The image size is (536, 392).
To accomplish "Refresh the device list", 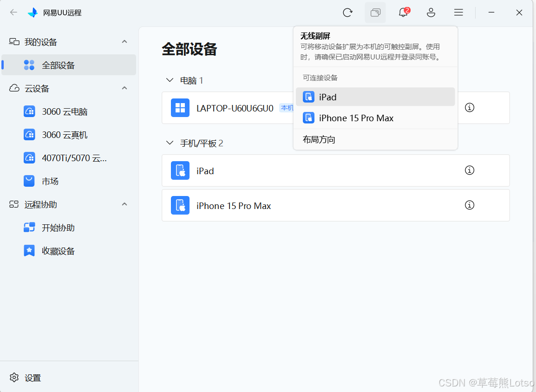I will (347, 13).
